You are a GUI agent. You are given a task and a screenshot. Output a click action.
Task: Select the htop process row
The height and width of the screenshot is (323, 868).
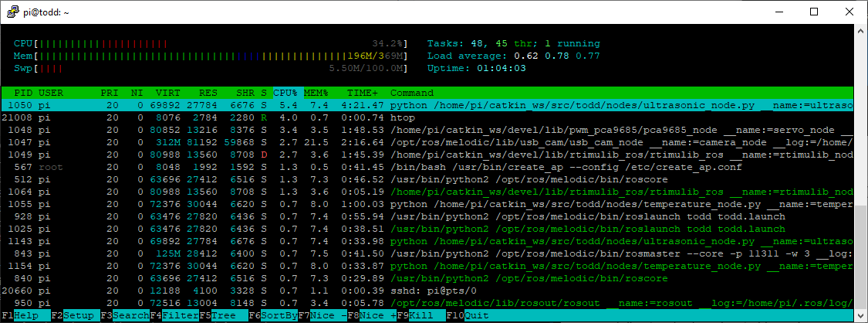427,117
